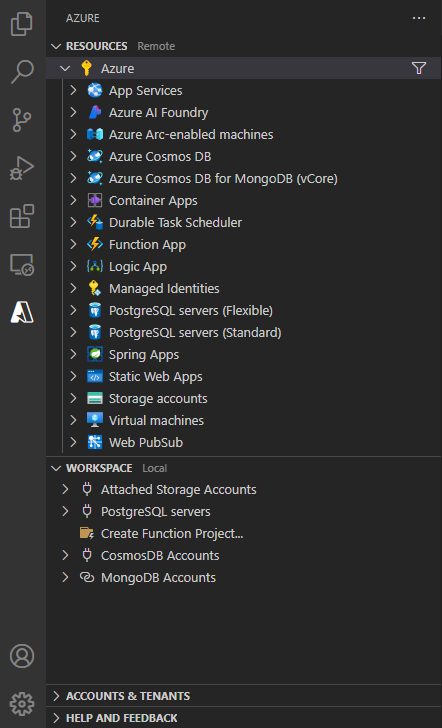Select Azure Arc-enabled machines row

244,135
